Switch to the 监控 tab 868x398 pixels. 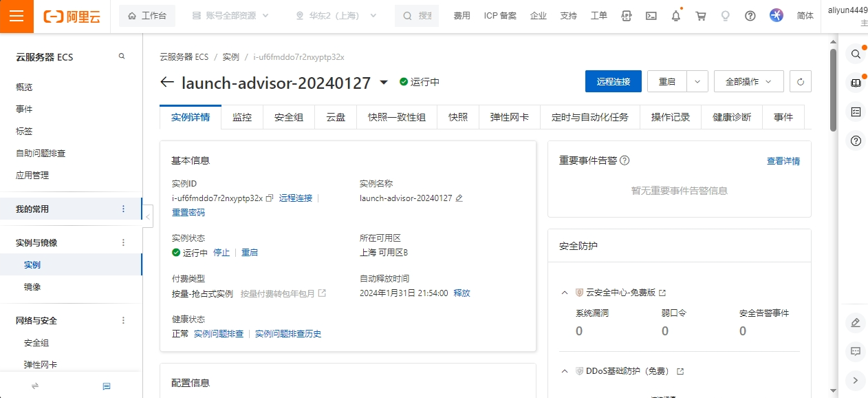pos(242,117)
